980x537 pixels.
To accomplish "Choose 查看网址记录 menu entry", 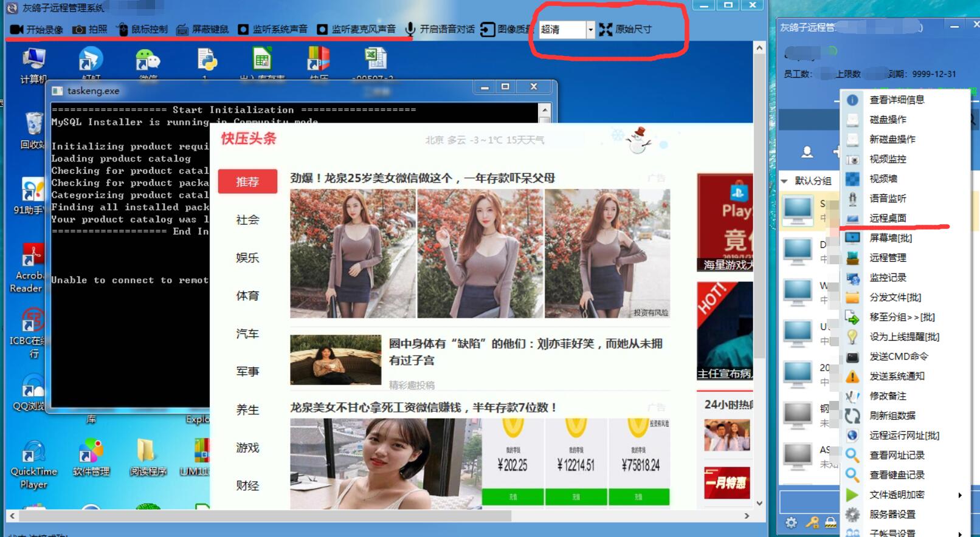I will coord(897,455).
